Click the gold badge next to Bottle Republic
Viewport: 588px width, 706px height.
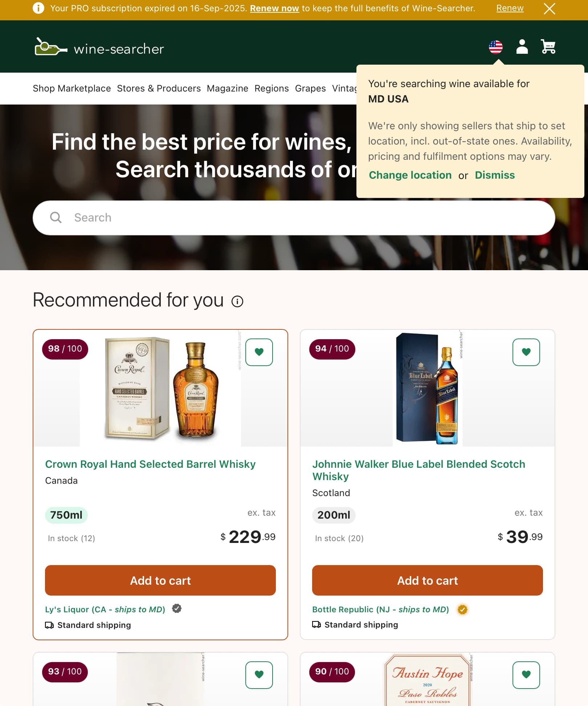point(462,609)
